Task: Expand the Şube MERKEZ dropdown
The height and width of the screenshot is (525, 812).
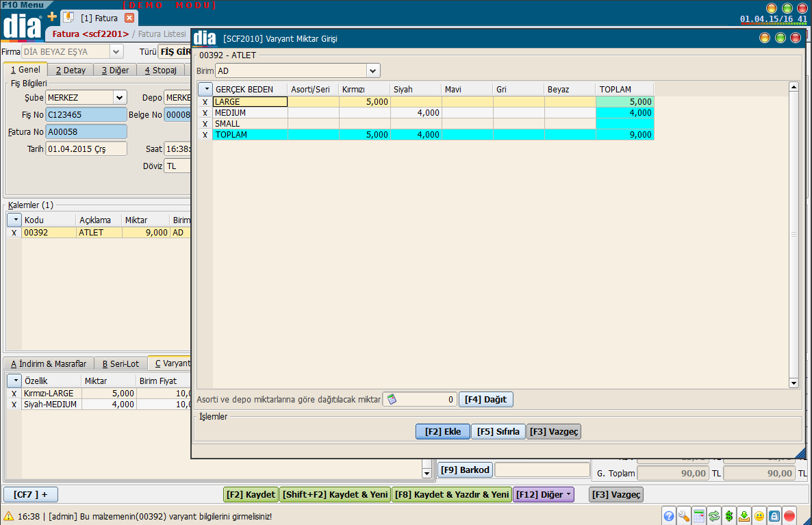Action: click(119, 97)
